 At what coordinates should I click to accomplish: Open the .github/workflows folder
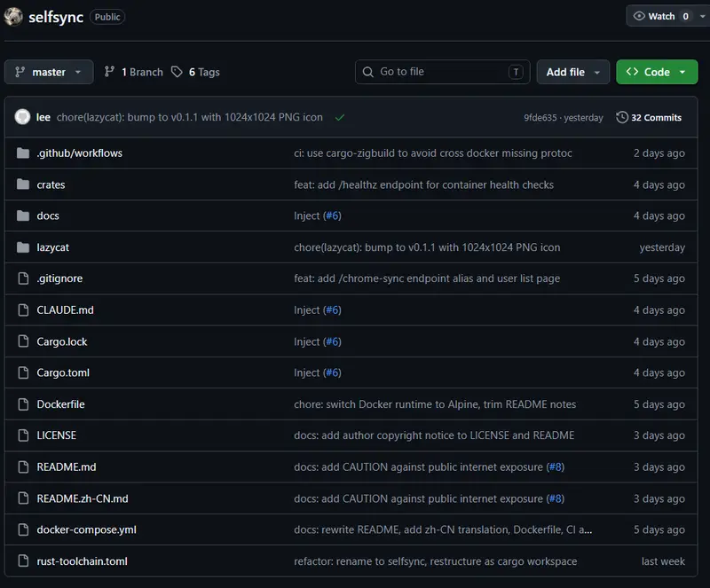pos(80,153)
